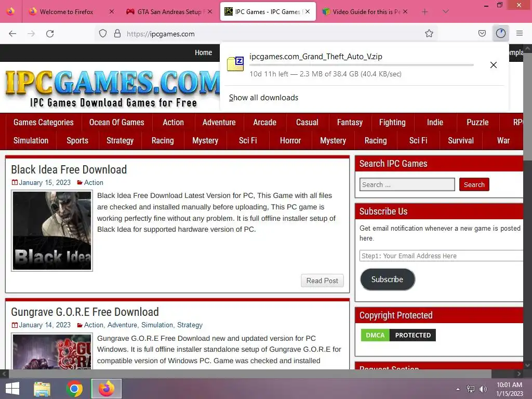
Task: Go back with the back arrow
Action: pos(12,34)
